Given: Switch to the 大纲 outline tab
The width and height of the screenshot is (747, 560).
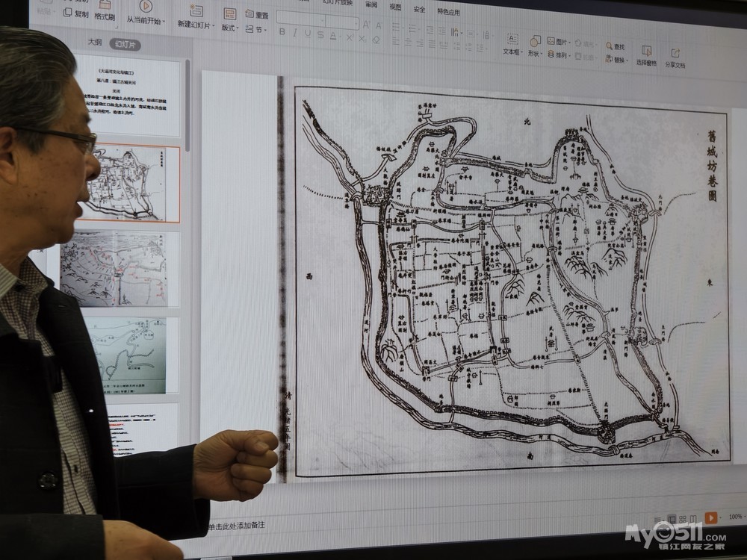Looking at the screenshot, I should point(94,43).
